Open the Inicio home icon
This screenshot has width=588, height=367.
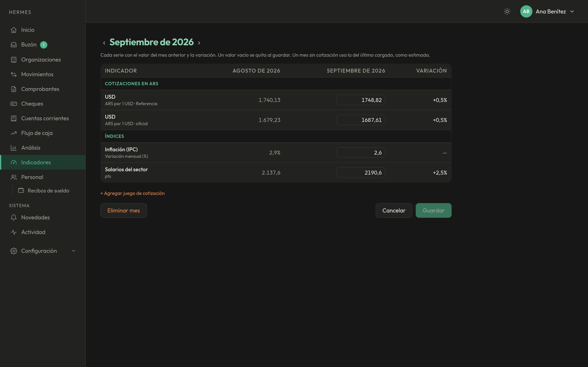coord(14,30)
